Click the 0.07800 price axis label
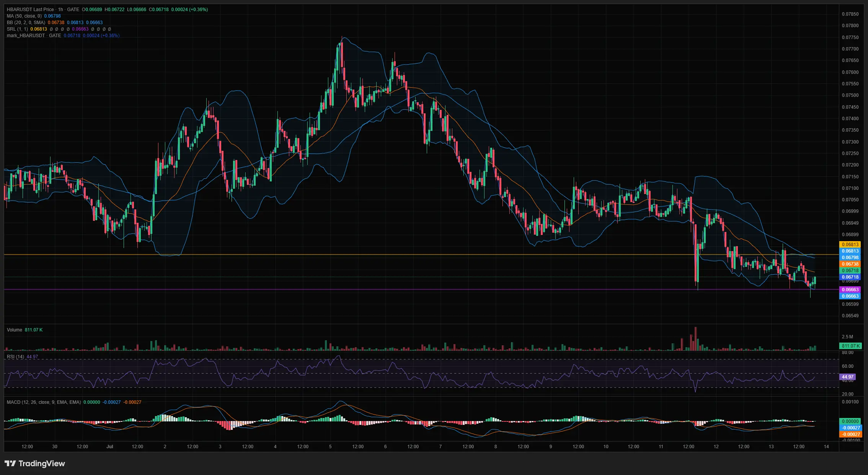Image resolution: width=868 pixels, height=475 pixels. point(850,26)
